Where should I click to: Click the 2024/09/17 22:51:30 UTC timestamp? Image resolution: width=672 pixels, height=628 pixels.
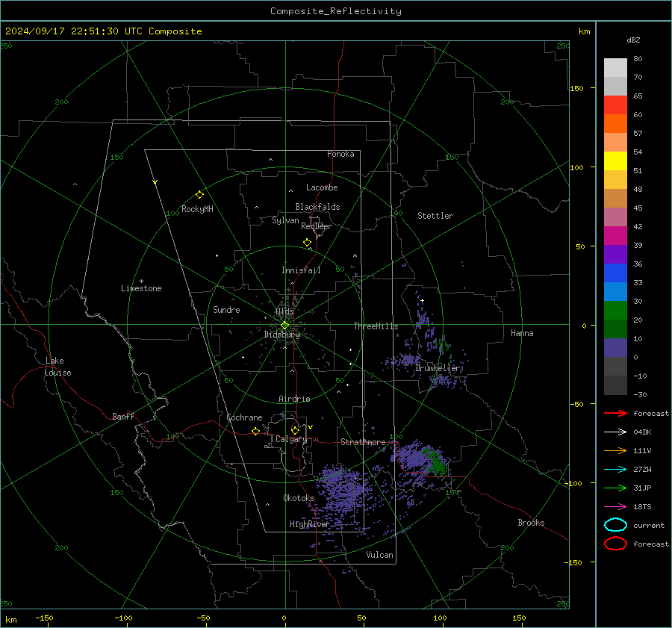69,31
